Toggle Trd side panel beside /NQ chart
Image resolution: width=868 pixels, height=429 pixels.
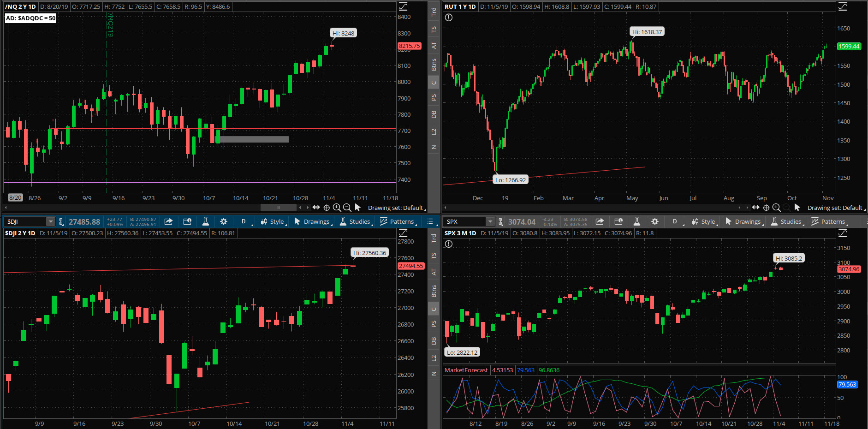[434, 12]
